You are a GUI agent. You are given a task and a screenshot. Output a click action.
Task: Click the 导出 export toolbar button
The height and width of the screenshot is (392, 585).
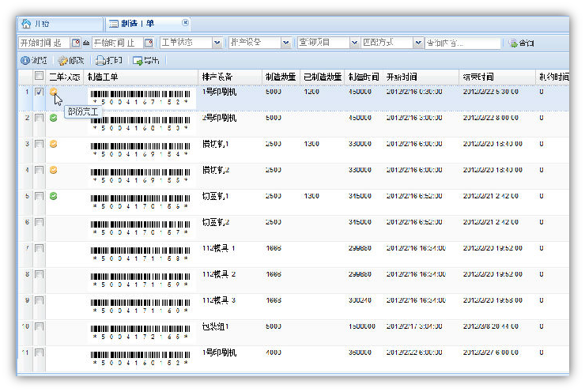pos(146,60)
